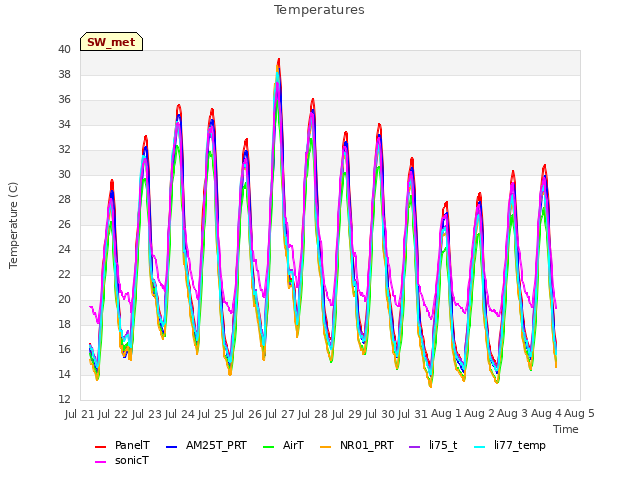
Task: Click the 18 y-axis tick label
Action: coord(64,324)
